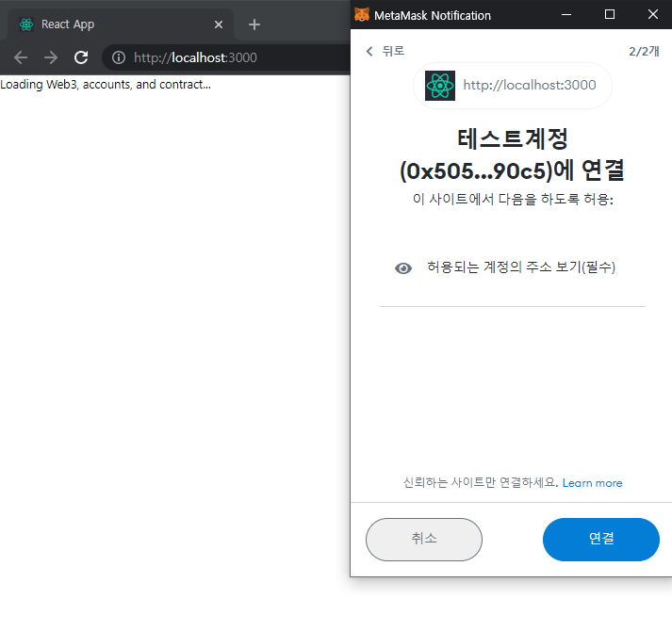Minimize the MetaMask Notification window
The height and width of the screenshot is (631, 672).
[566, 14]
